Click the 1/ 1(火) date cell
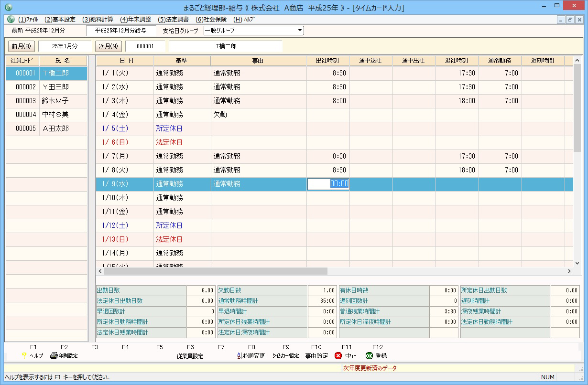This screenshot has width=588, height=385. (x=125, y=73)
